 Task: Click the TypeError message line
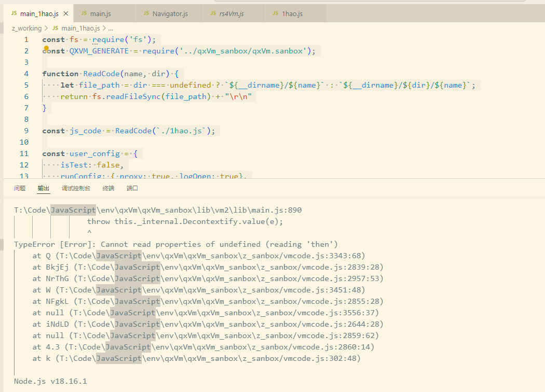click(176, 244)
